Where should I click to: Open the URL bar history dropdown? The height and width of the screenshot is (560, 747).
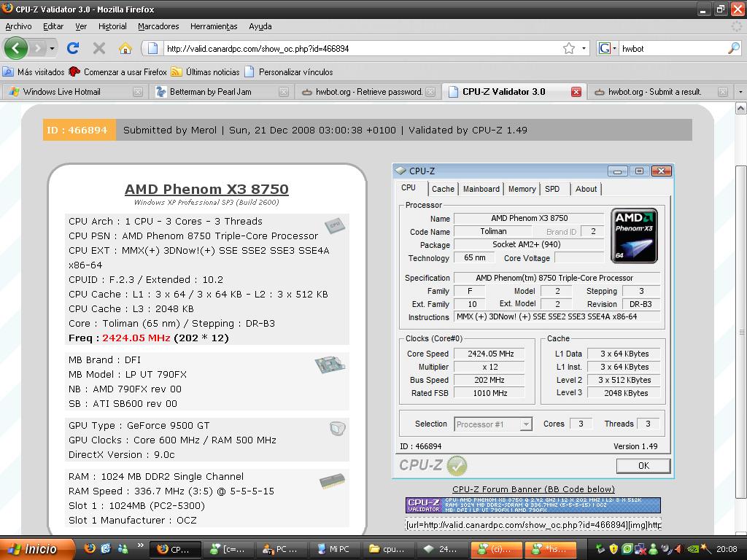click(x=584, y=48)
